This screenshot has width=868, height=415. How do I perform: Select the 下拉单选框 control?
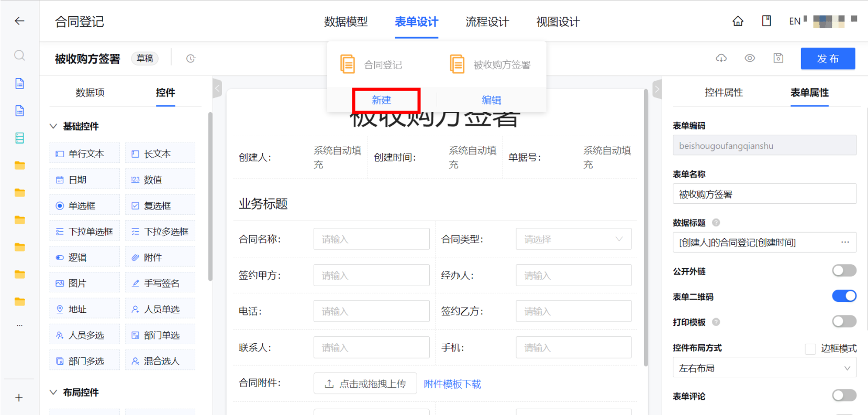[x=85, y=232]
